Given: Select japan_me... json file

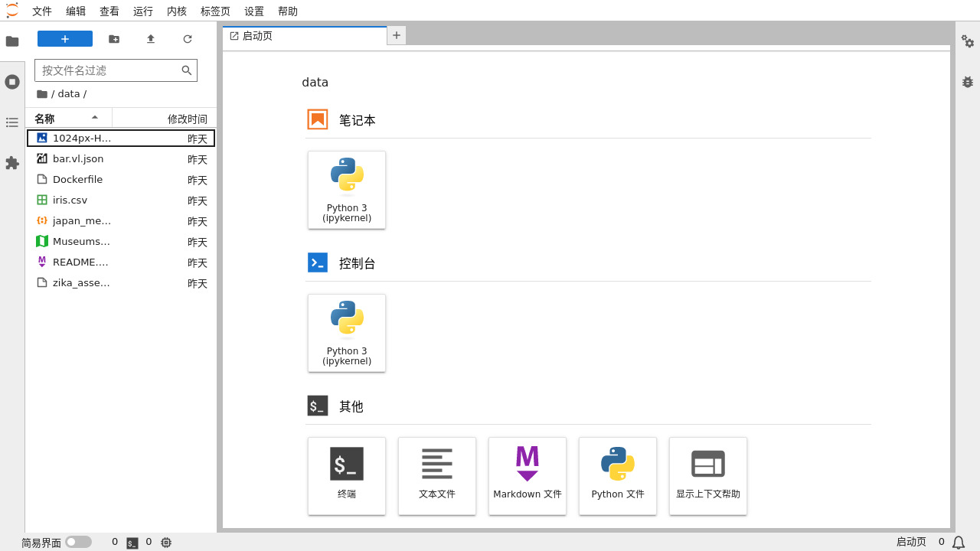Looking at the screenshot, I should coord(121,221).
